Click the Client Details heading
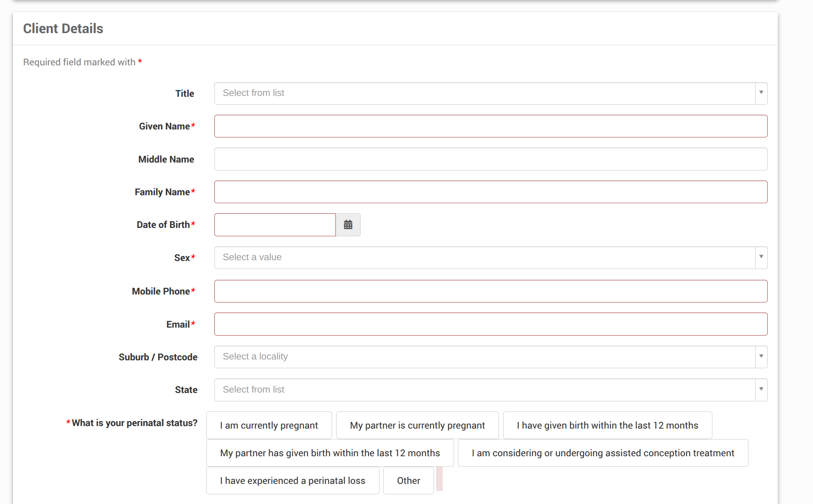This screenshot has height=504, width=813. 63,28
